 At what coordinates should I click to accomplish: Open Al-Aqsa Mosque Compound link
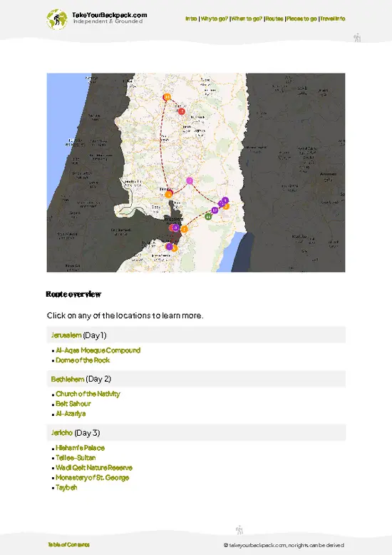click(x=98, y=350)
